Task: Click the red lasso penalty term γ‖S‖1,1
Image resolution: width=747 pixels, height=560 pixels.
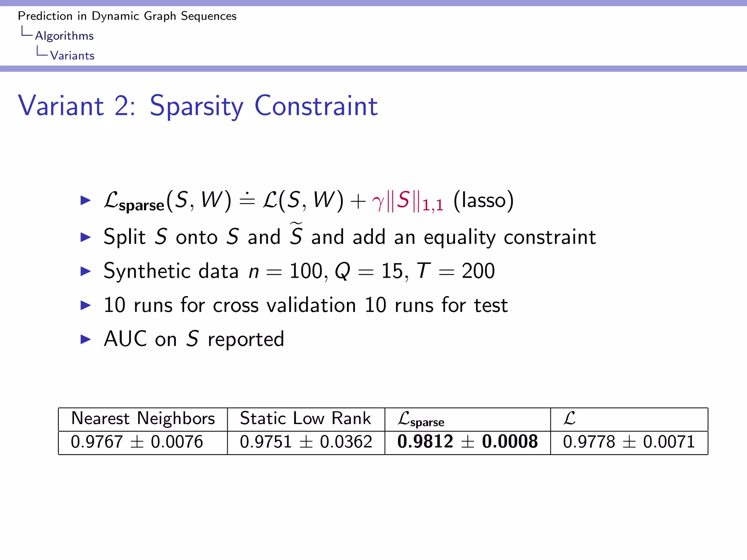Action: pyautogui.click(x=408, y=201)
